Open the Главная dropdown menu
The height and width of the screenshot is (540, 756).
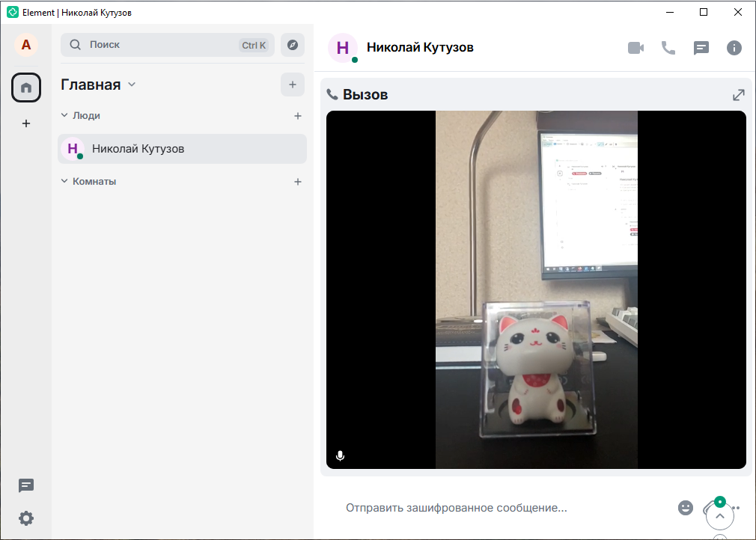coord(132,85)
